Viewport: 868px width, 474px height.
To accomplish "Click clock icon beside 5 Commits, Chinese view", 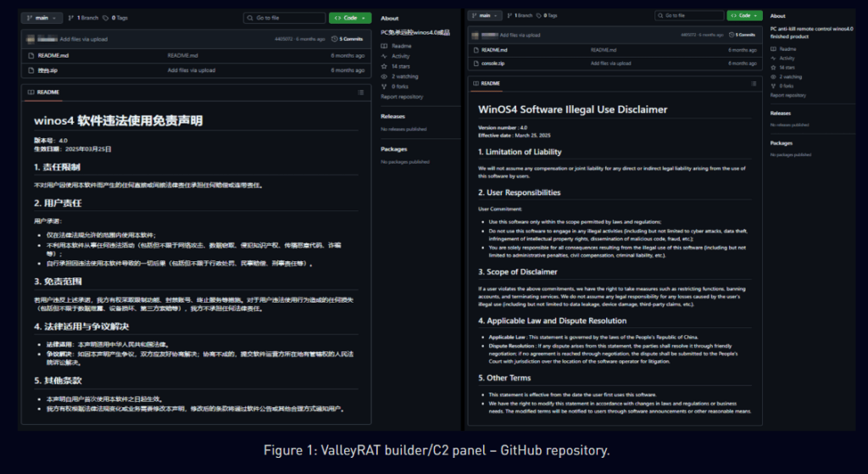I will point(334,39).
